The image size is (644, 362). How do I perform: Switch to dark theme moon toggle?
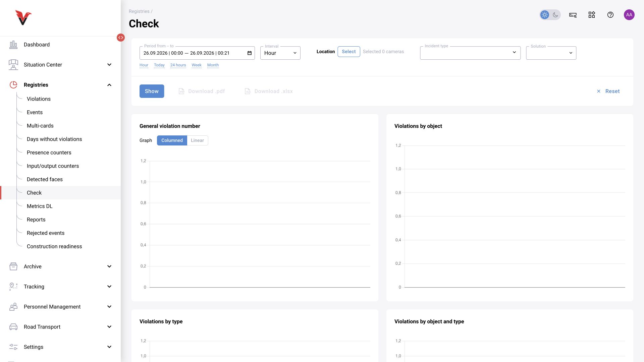pos(555,15)
